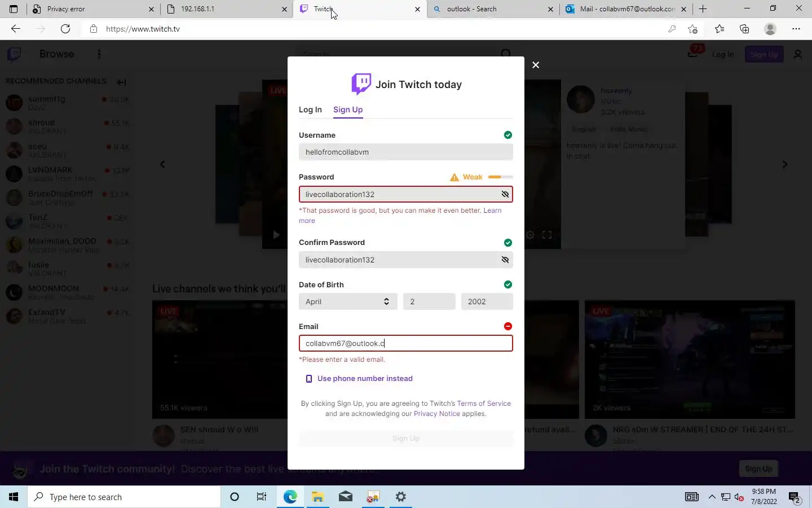View site info lock icon

pos(94,29)
